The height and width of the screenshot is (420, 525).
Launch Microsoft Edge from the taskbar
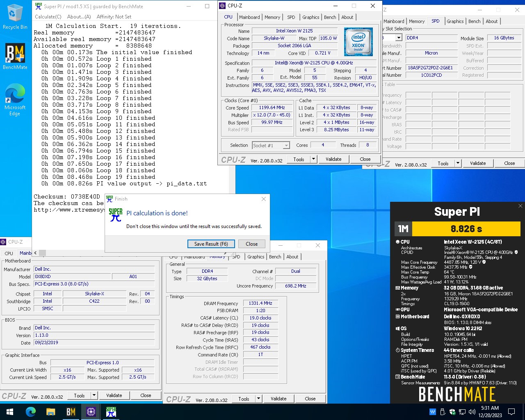(31, 411)
